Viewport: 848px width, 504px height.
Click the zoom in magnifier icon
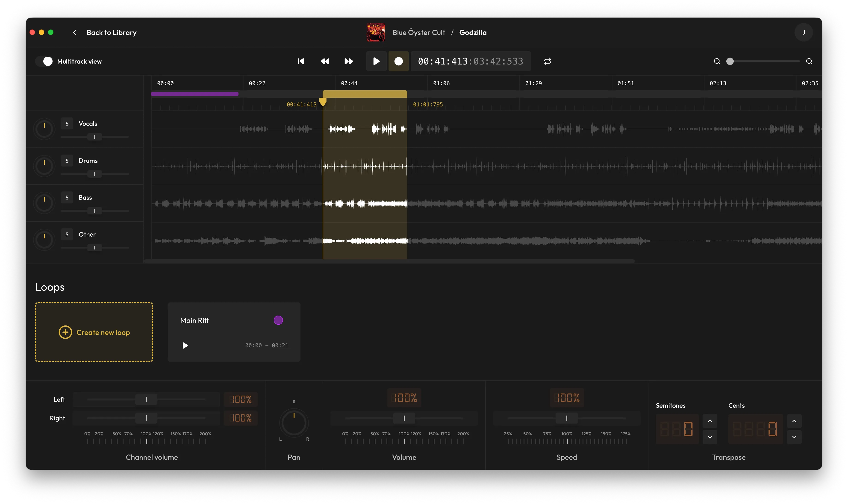tap(809, 61)
